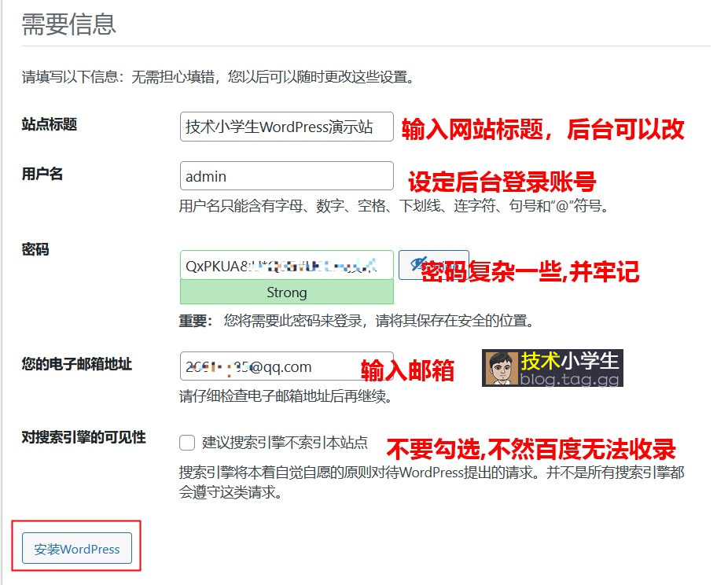The width and height of the screenshot is (728, 585).
Task: Click the 站点标题 field label
Action: 50,124
